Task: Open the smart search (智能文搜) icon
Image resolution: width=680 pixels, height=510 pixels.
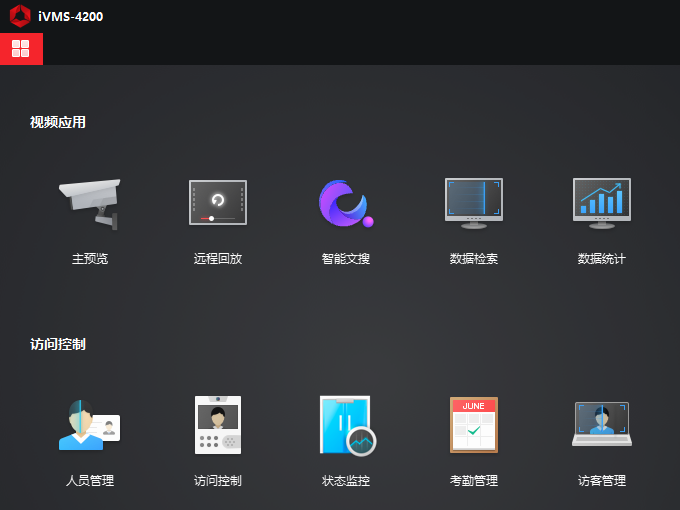Action: (x=346, y=203)
